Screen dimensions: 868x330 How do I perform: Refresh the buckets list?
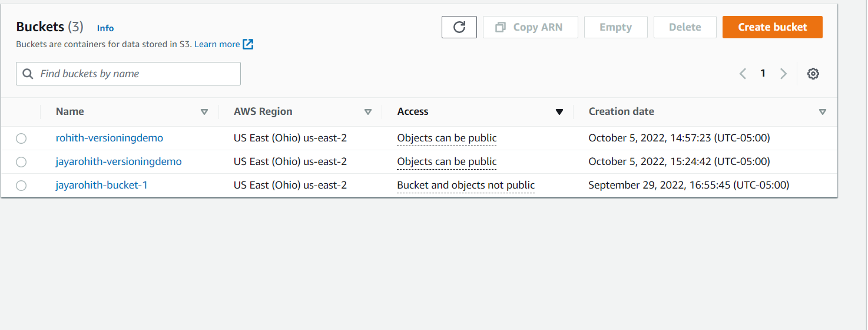click(x=459, y=27)
